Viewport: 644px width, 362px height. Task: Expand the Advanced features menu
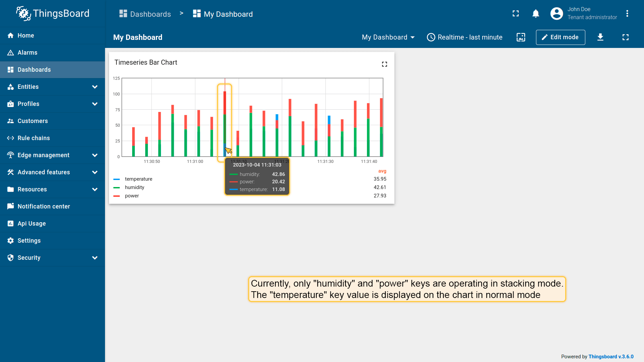coord(53,172)
